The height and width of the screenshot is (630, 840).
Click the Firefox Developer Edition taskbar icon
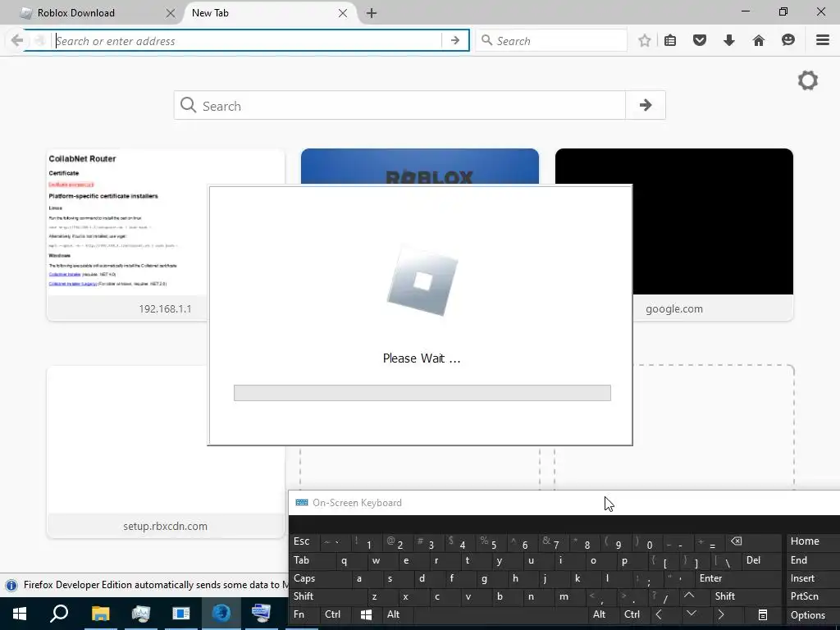pyautogui.click(x=221, y=614)
